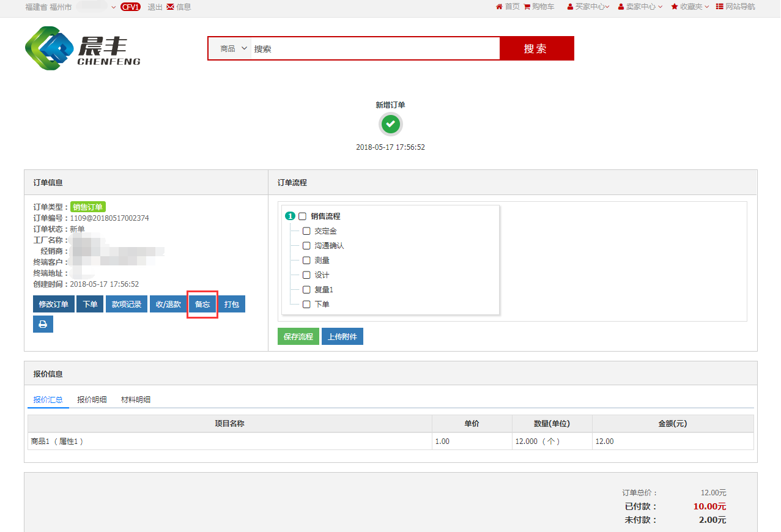
Task: Check the 交定金 checkbox
Action: [x=306, y=231]
